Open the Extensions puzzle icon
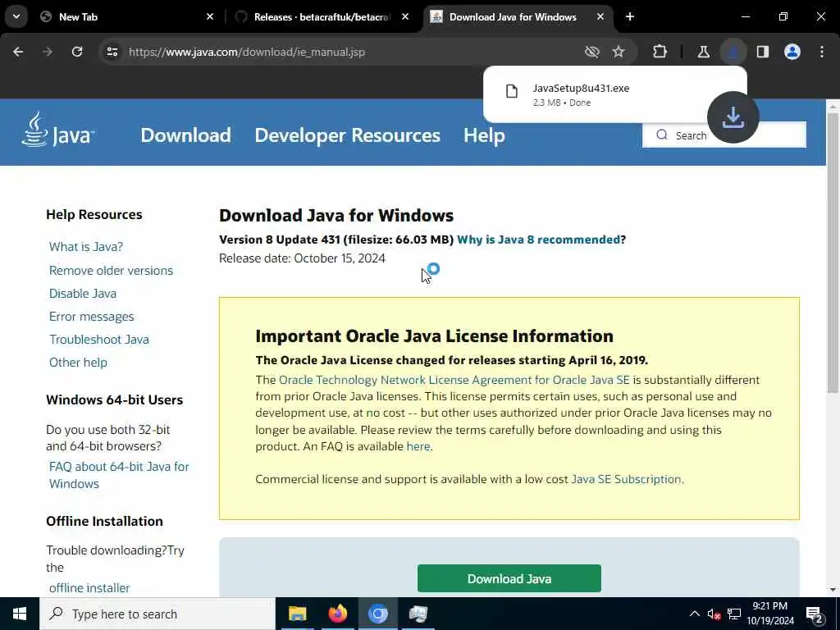This screenshot has width=840, height=630. [x=660, y=52]
